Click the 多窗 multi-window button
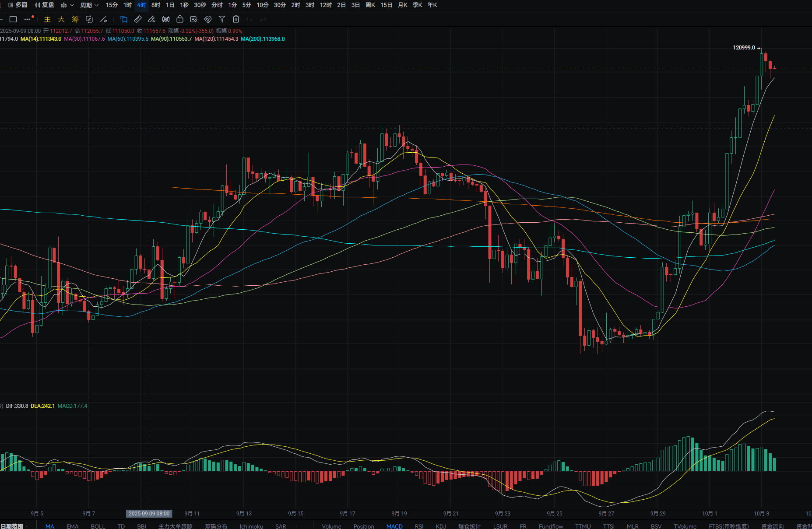Image resolution: width=812 pixels, height=529 pixels. pyautogui.click(x=18, y=5)
